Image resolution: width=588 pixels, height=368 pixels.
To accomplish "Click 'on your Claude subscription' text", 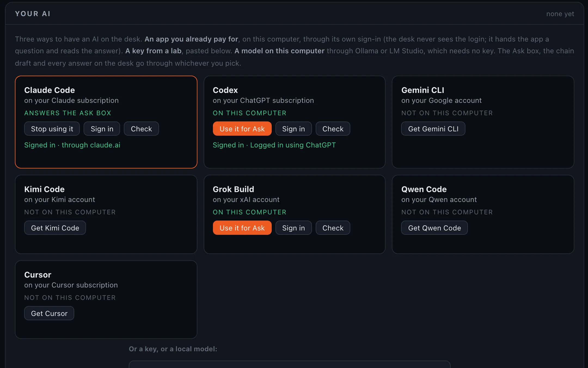I will (x=71, y=100).
